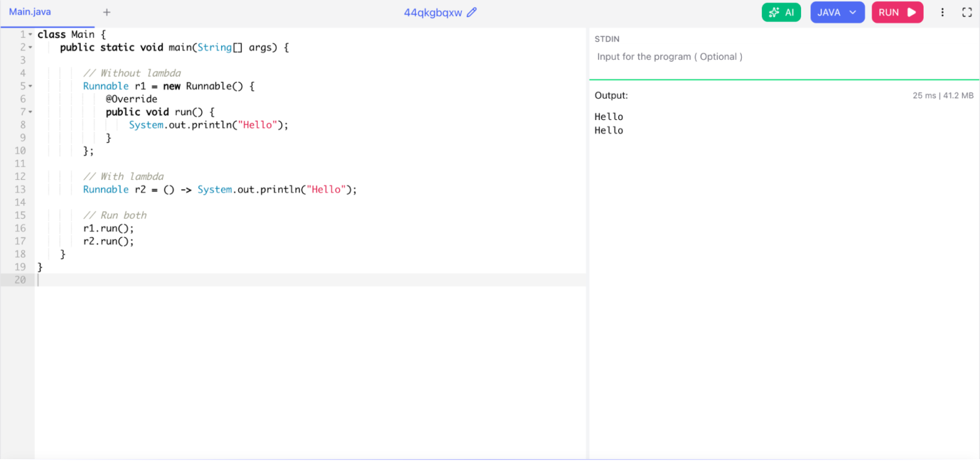Collapse main method fold arrow on line 2
Image resolution: width=980 pixels, height=464 pixels.
tap(31, 47)
